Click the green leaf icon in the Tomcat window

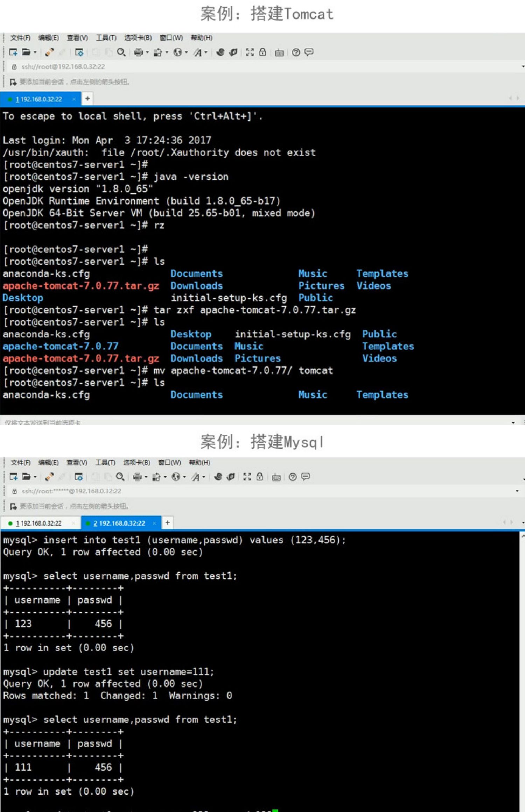point(233,52)
